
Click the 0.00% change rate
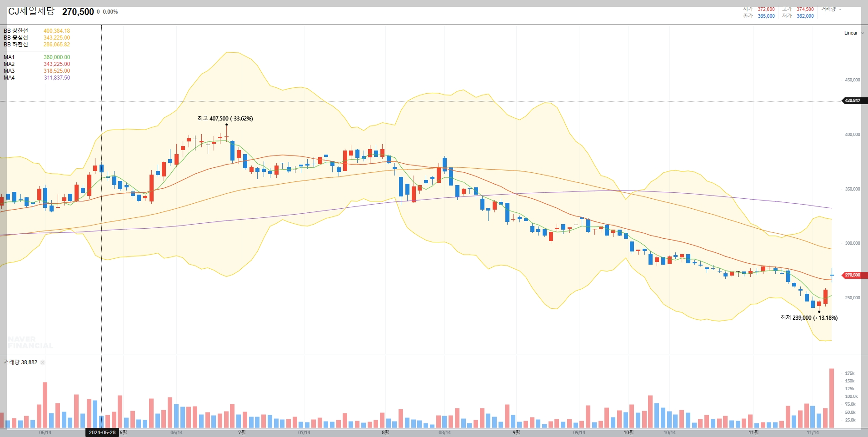110,12
